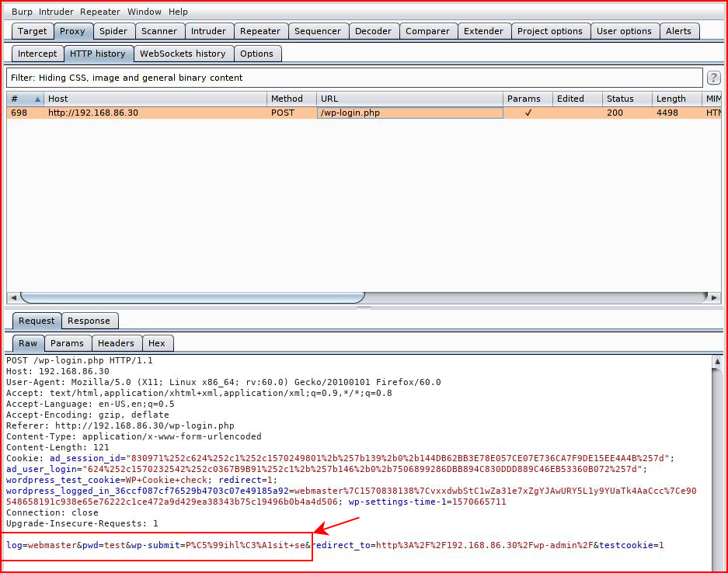Screen dimensions: 728x573
Task: Click the 'POST /wp-login.php HTTP/1.1' request line
Action: [79, 360]
